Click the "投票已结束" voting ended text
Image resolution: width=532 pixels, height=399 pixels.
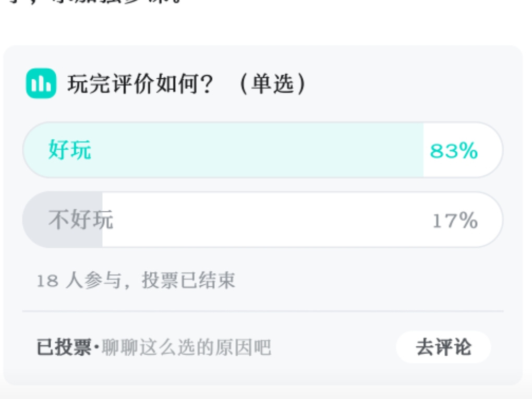point(188,281)
